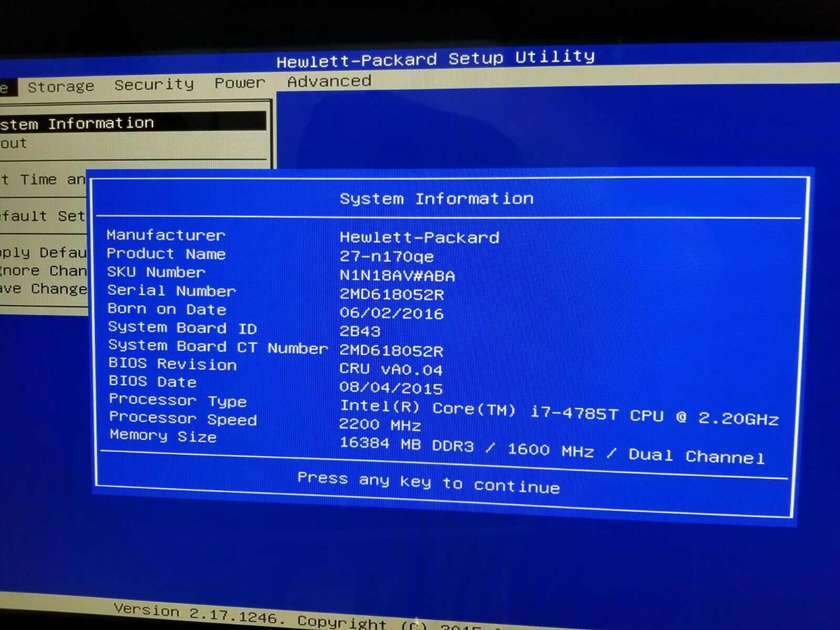Click the System Information dialog heading
Screen dimensions: 840x630
pos(437,199)
